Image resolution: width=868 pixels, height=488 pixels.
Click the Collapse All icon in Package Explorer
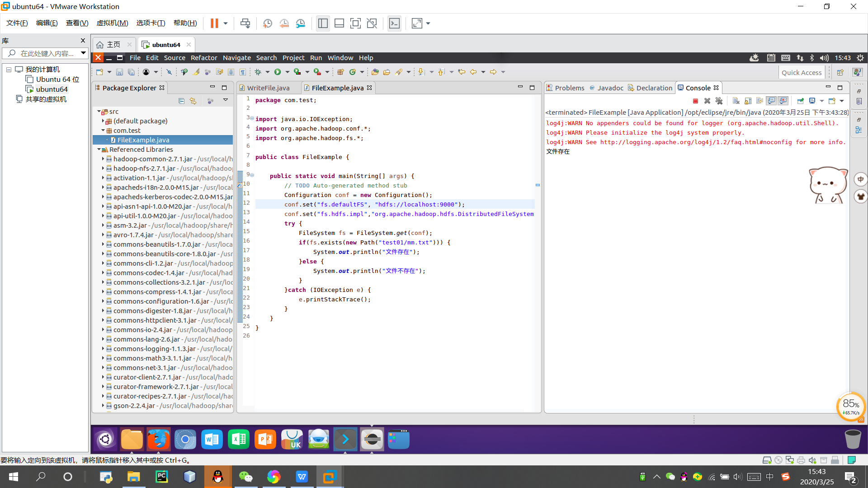point(181,101)
